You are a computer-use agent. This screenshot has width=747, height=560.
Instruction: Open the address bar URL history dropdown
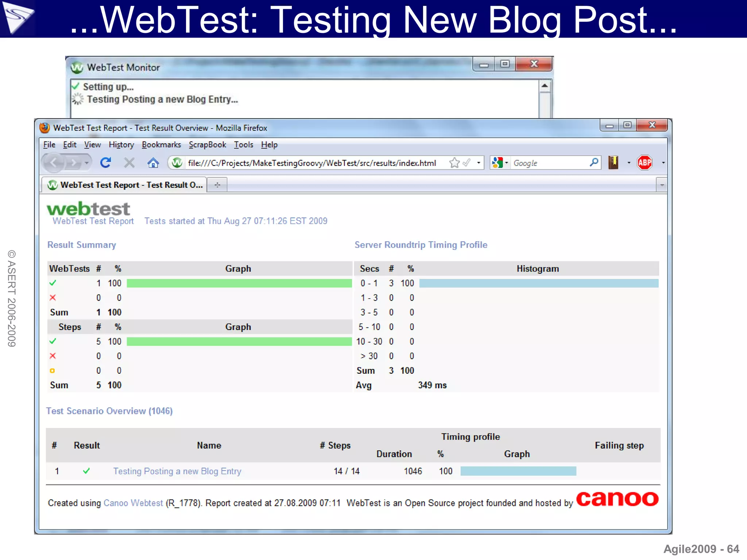click(x=479, y=163)
